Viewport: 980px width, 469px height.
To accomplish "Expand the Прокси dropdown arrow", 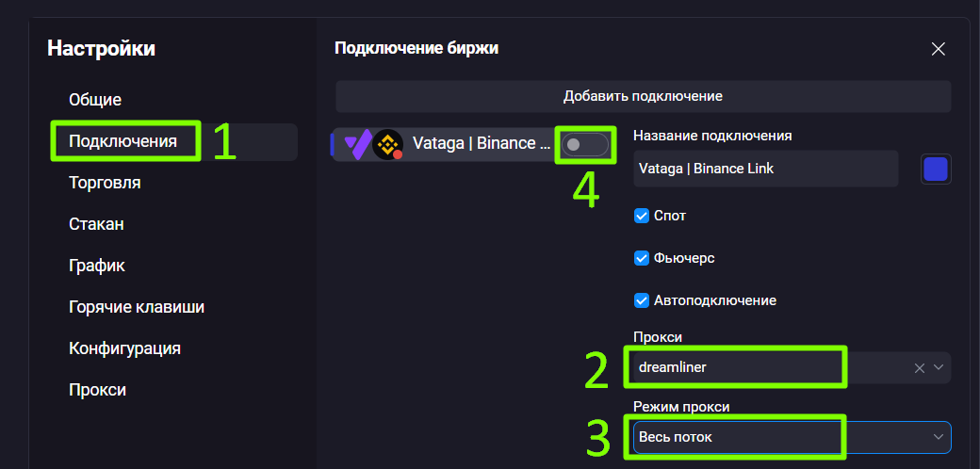I will 938,368.
